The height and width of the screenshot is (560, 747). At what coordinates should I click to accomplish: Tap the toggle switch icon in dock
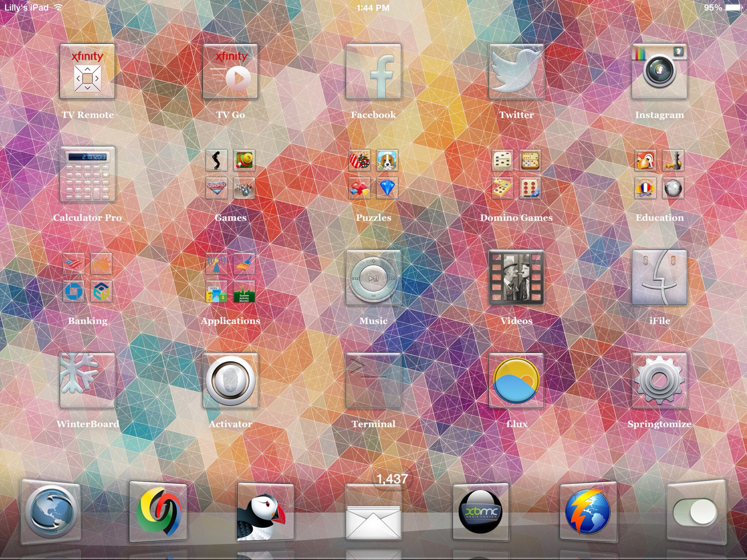pyautogui.click(x=695, y=512)
